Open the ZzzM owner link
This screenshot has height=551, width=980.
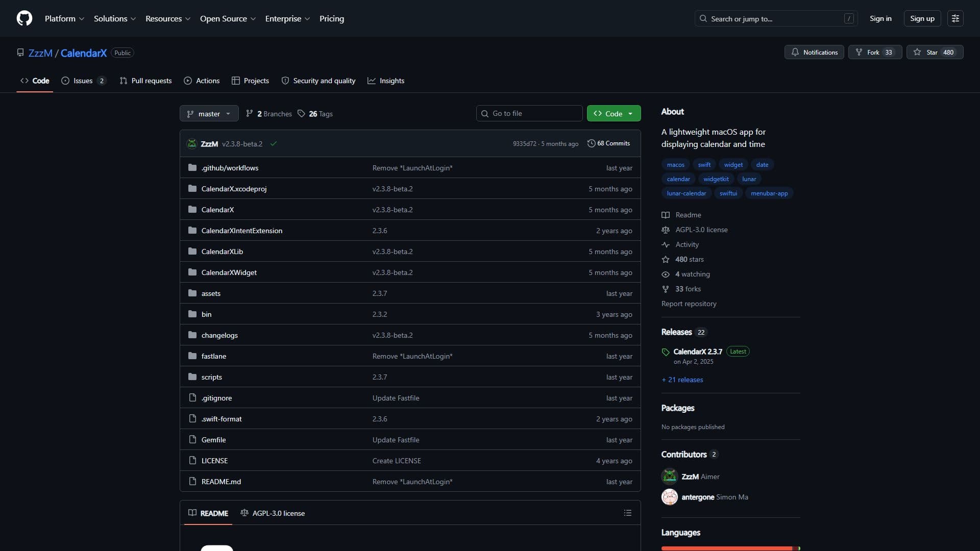40,53
